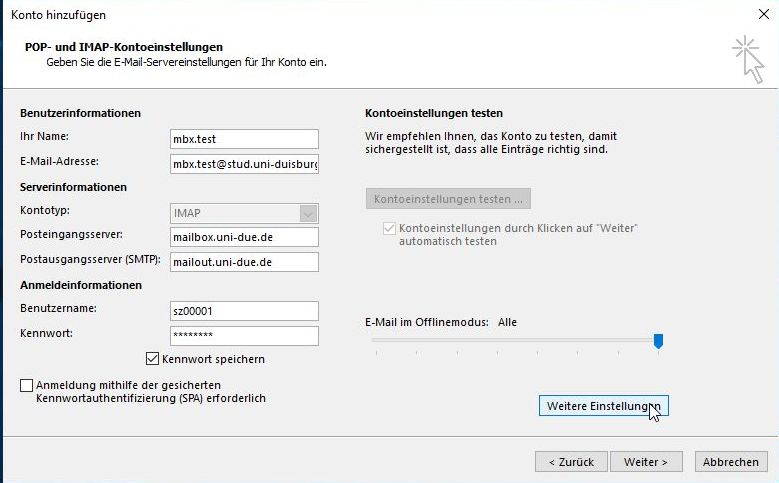Screen dimensions: 779x483
Task: Click the left end of offline slider track
Action: 374,340
